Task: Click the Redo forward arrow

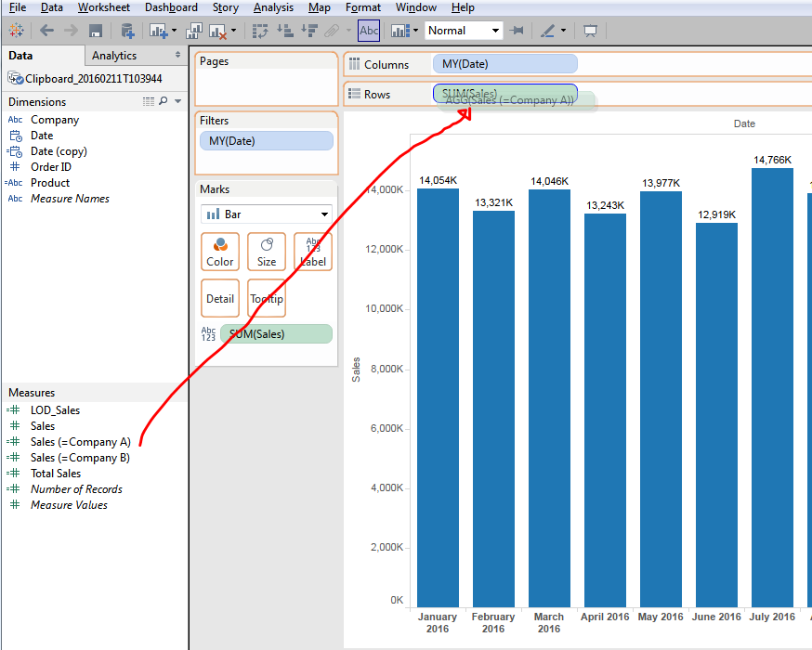Action: coord(71,31)
